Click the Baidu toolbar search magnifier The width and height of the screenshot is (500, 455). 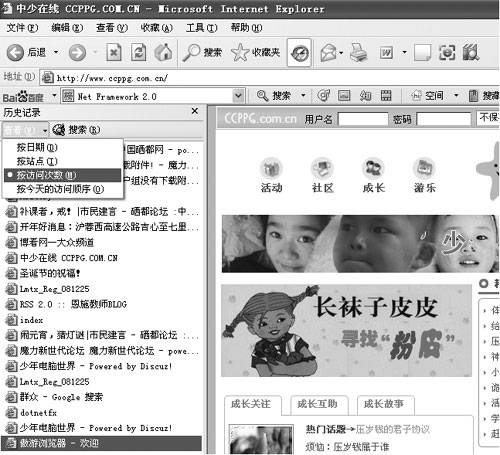coord(262,96)
